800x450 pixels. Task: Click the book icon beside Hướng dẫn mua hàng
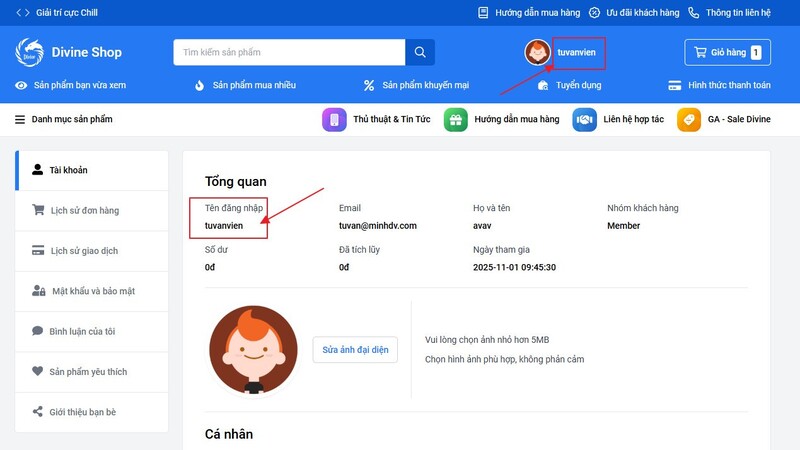pyautogui.click(x=483, y=13)
